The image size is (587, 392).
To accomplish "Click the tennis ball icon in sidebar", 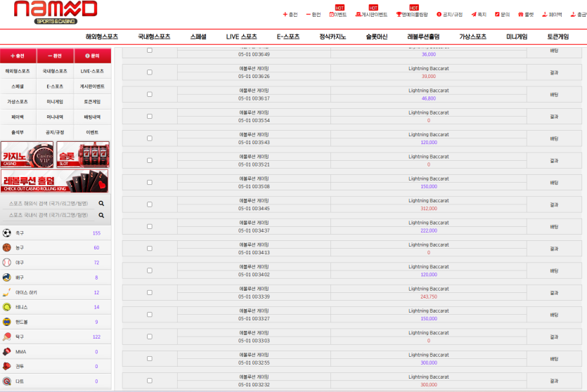I will (x=7, y=307).
